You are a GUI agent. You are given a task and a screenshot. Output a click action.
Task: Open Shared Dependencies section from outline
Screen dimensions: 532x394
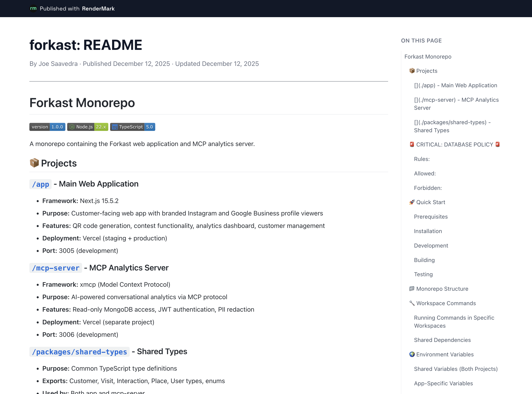442,340
